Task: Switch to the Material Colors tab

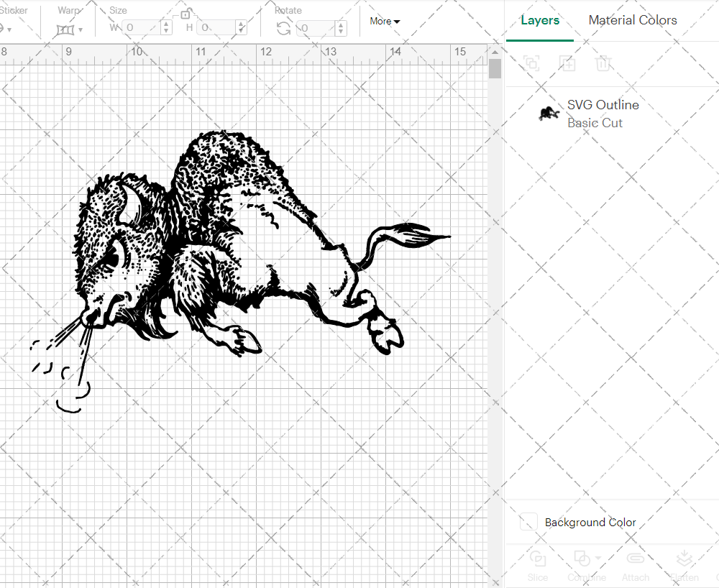Action: pyautogui.click(x=632, y=20)
